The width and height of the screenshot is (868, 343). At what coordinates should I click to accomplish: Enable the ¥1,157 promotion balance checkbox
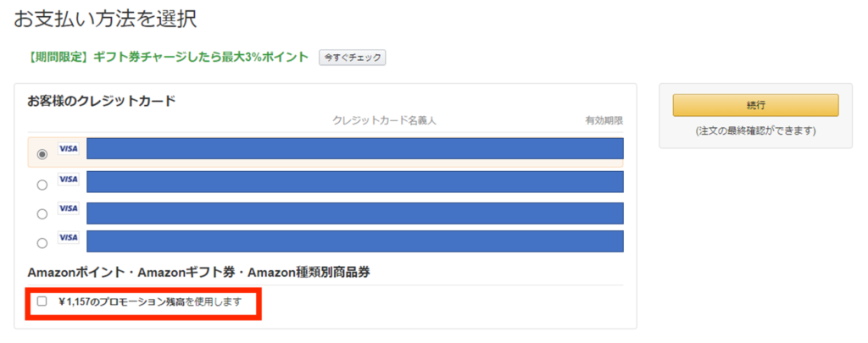pos(42,302)
